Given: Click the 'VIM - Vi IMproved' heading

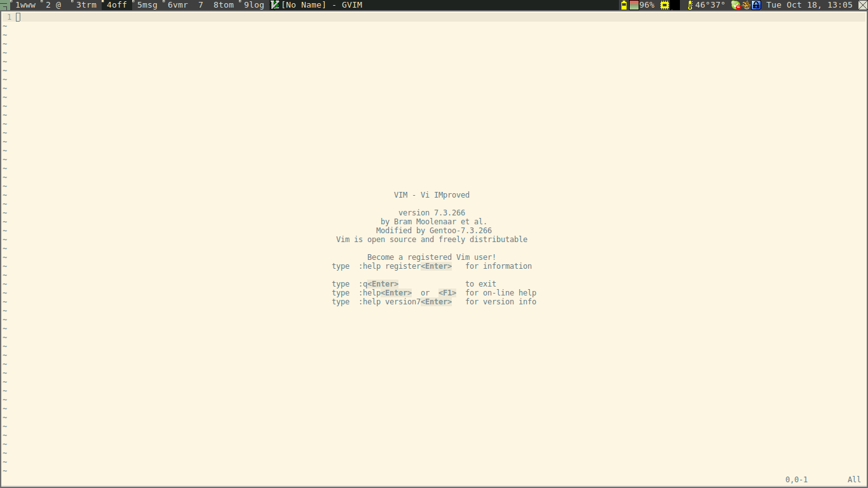Looking at the screenshot, I should [x=431, y=195].
